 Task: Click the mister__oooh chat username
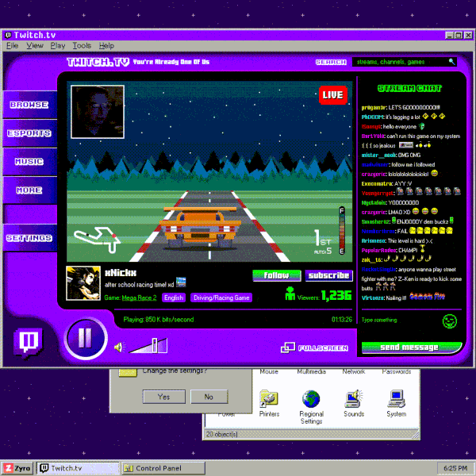(378, 155)
